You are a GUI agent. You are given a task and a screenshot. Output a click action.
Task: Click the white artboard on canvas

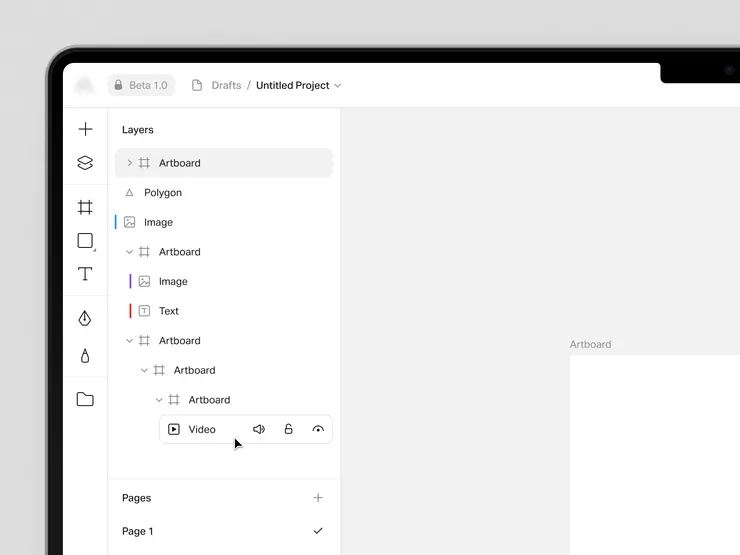pyautogui.click(x=655, y=455)
